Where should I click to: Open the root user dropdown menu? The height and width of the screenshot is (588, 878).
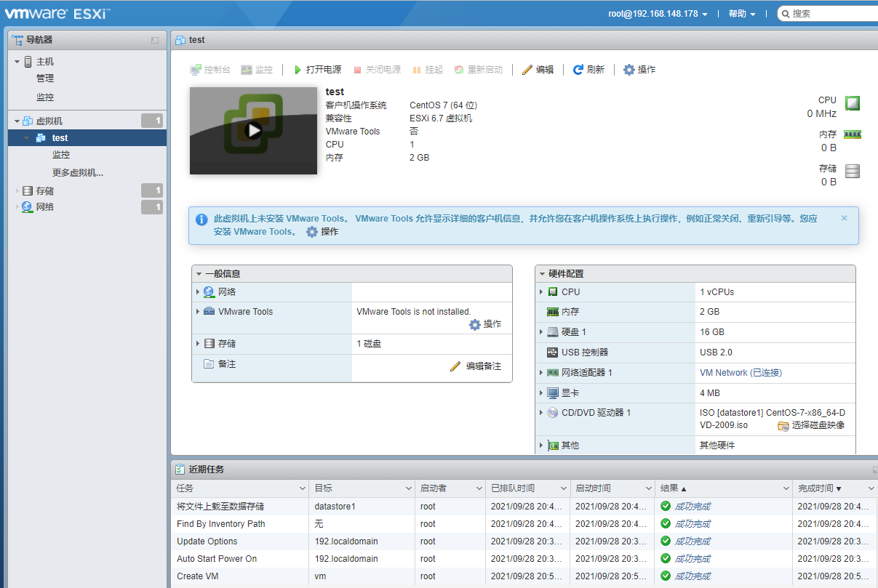pyautogui.click(x=658, y=14)
